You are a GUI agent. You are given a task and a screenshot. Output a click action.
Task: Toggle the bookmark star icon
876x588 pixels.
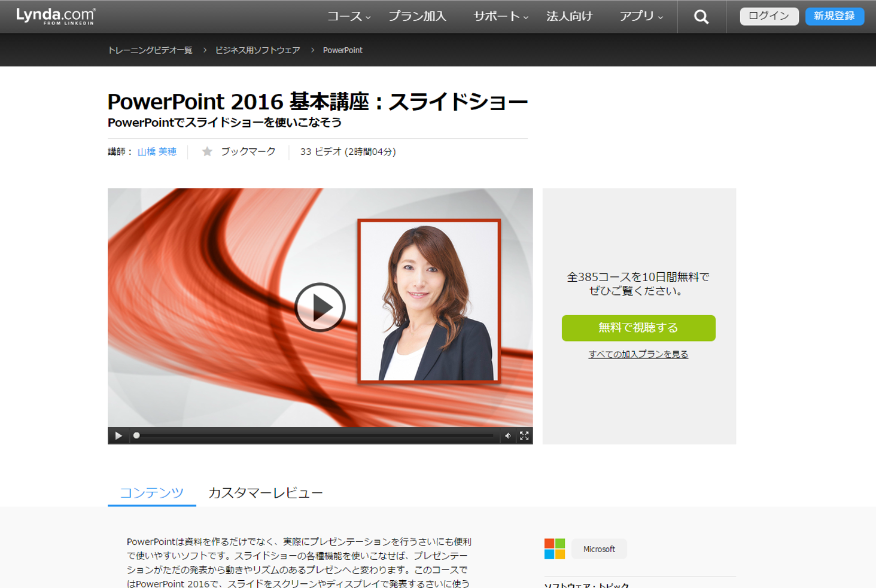point(207,151)
